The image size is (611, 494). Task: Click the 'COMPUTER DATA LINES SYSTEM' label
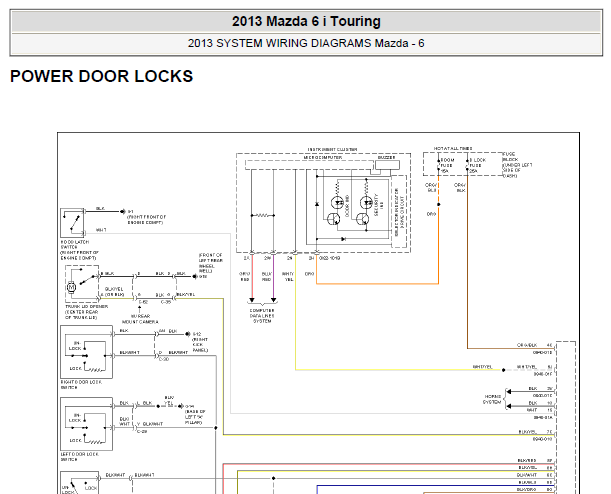(262, 316)
